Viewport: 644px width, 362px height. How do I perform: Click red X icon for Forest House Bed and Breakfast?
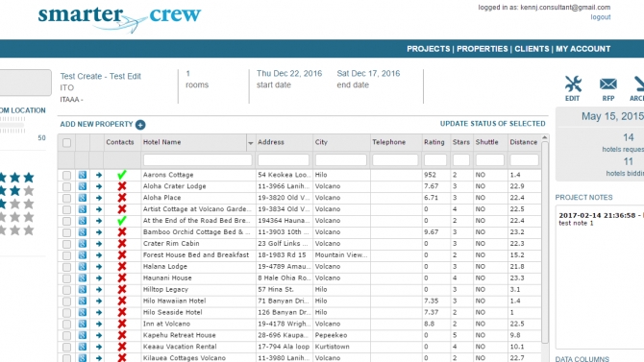click(122, 255)
